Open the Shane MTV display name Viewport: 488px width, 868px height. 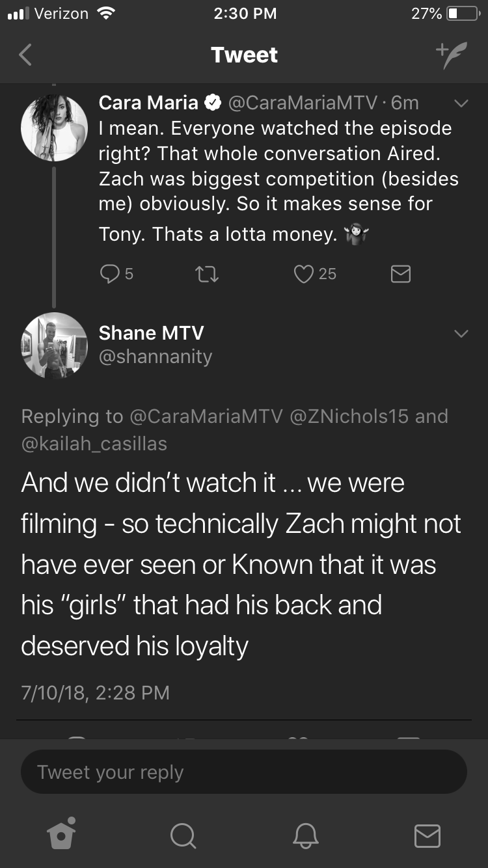coord(151,333)
